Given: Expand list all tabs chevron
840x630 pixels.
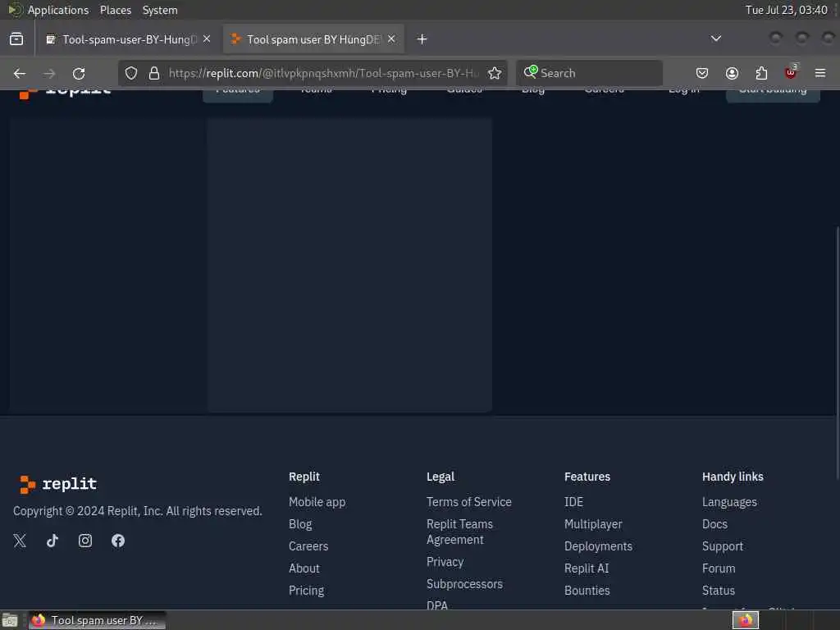Looking at the screenshot, I should (x=715, y=39).
